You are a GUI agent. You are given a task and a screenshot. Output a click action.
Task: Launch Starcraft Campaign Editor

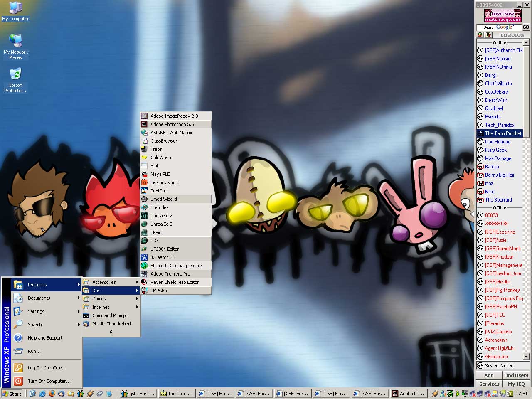[x=176, y=266]
